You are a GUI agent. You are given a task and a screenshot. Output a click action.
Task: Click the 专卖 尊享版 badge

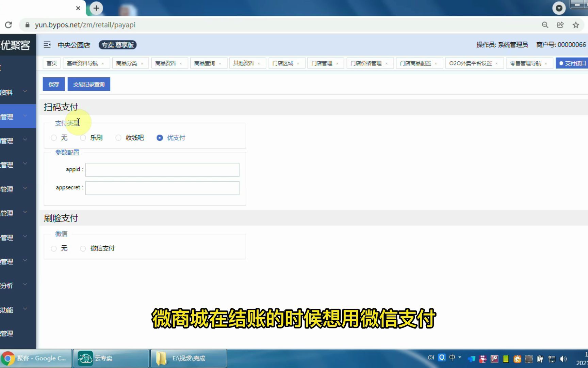118,45
